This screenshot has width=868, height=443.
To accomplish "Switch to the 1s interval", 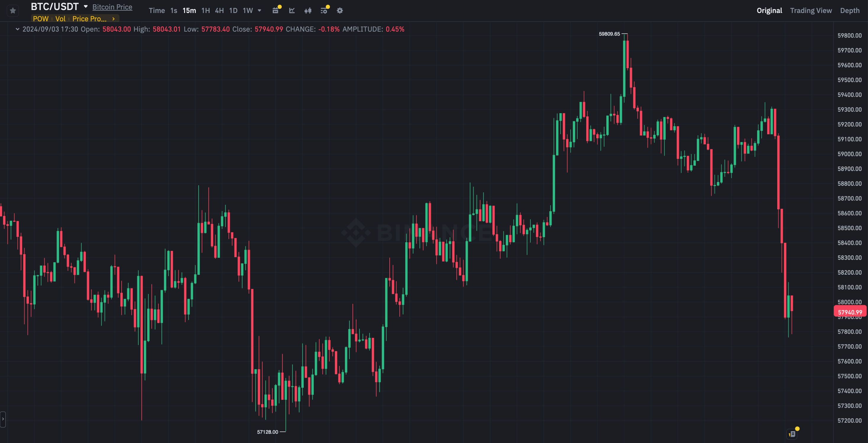I will point(174,10).
